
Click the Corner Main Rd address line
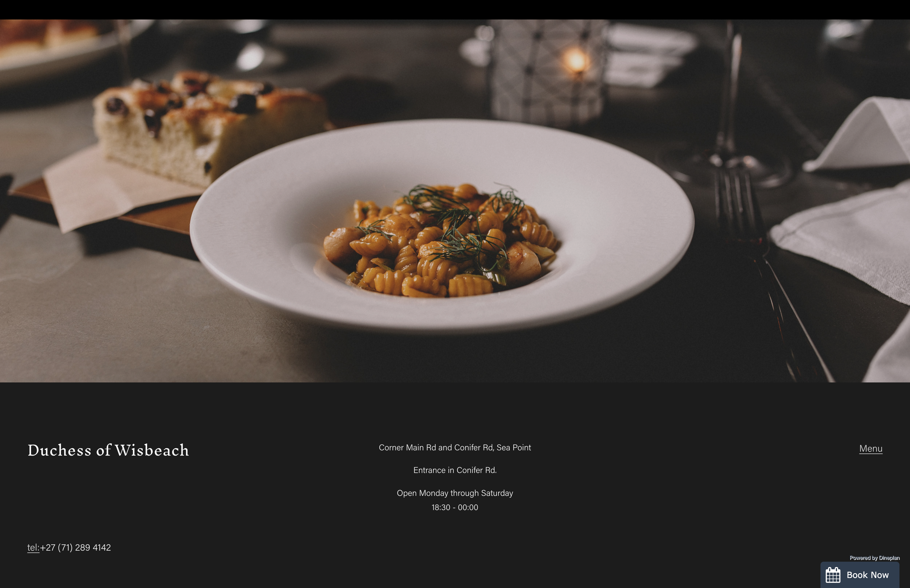(x=455, y=447)
